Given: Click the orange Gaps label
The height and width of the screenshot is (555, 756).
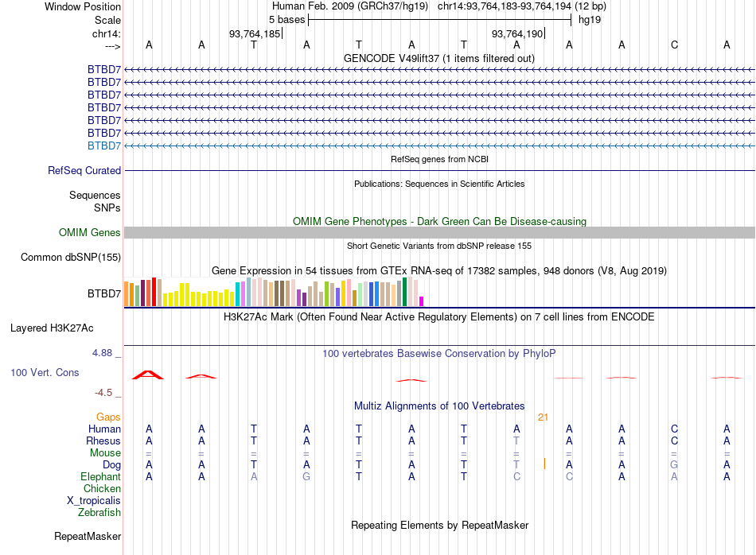Looking at the screenshot, I should point(108,417).
